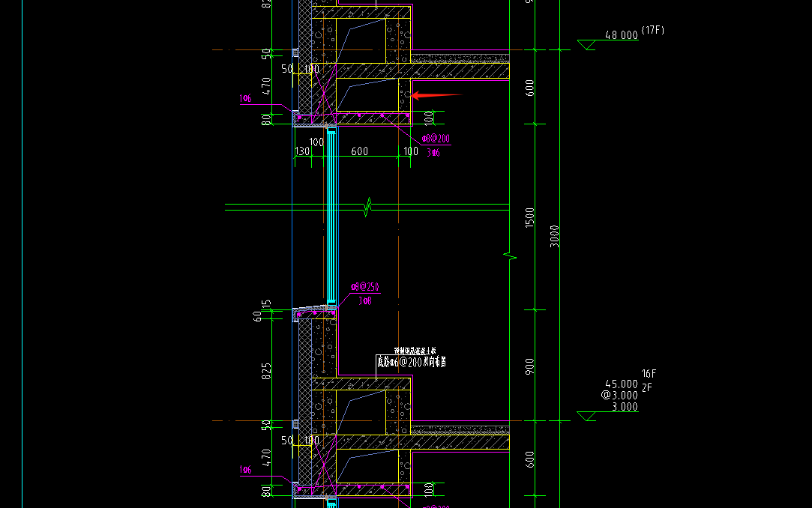Click the elevation triangle marker under 3.000

point(586,417)
